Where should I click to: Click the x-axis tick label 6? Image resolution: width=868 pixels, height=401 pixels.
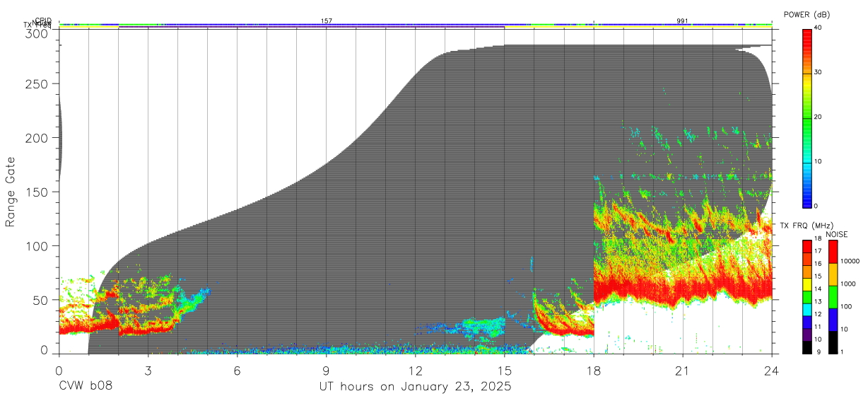pos(237,371)
